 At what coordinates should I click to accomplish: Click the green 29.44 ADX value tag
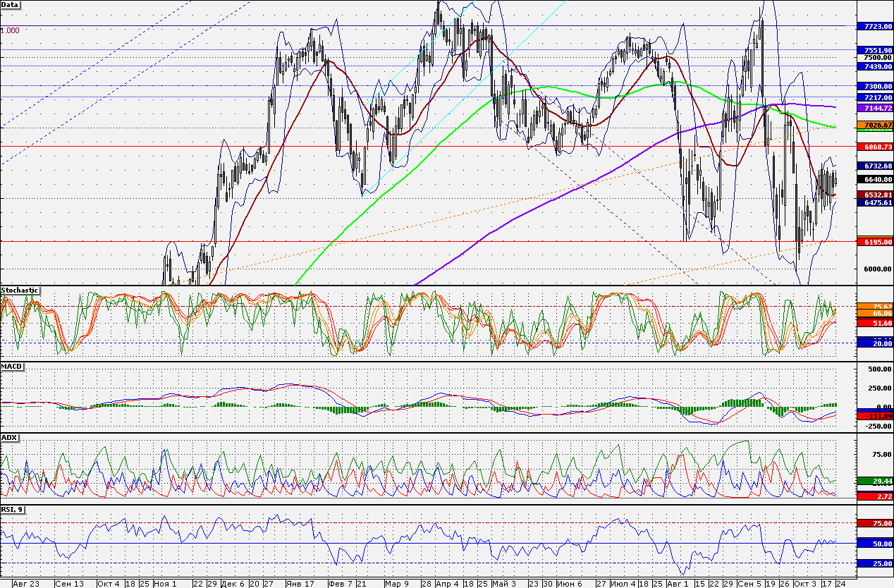point(874,481)
